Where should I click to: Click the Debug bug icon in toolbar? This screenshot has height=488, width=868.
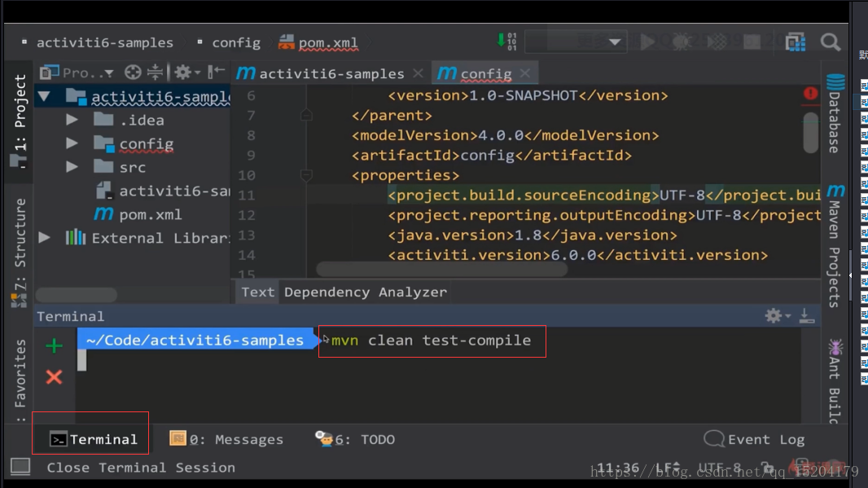[x=681, y=42]
